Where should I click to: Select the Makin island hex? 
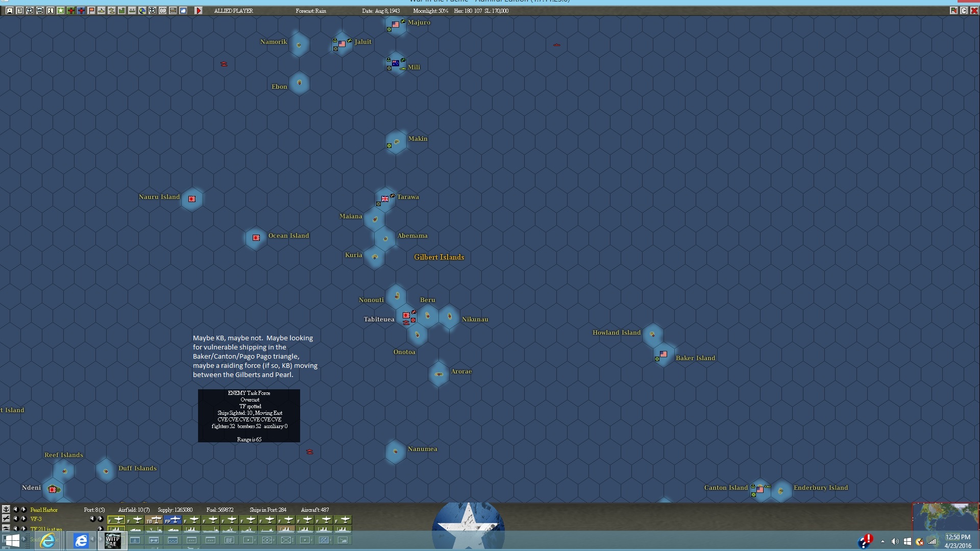pos(396,142)
